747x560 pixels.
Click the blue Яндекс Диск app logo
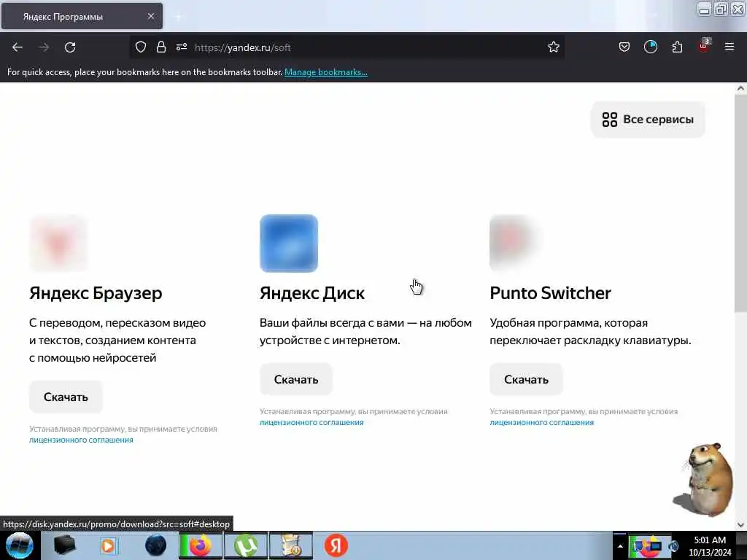click(x=289, y=244)
